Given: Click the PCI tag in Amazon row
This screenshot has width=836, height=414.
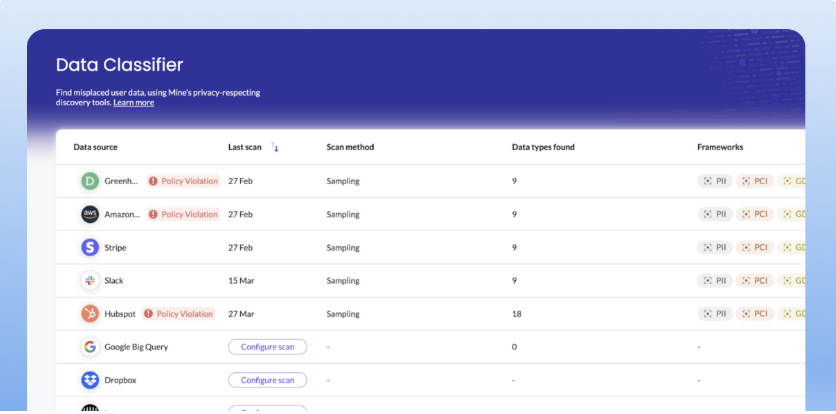Looking at the screenshot, I should point(755,214).
